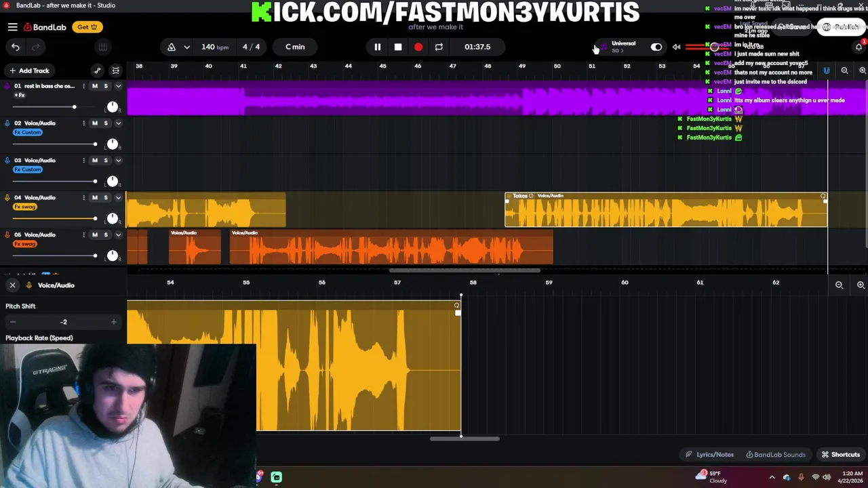Click track 01 pan knob

[113, 107]
